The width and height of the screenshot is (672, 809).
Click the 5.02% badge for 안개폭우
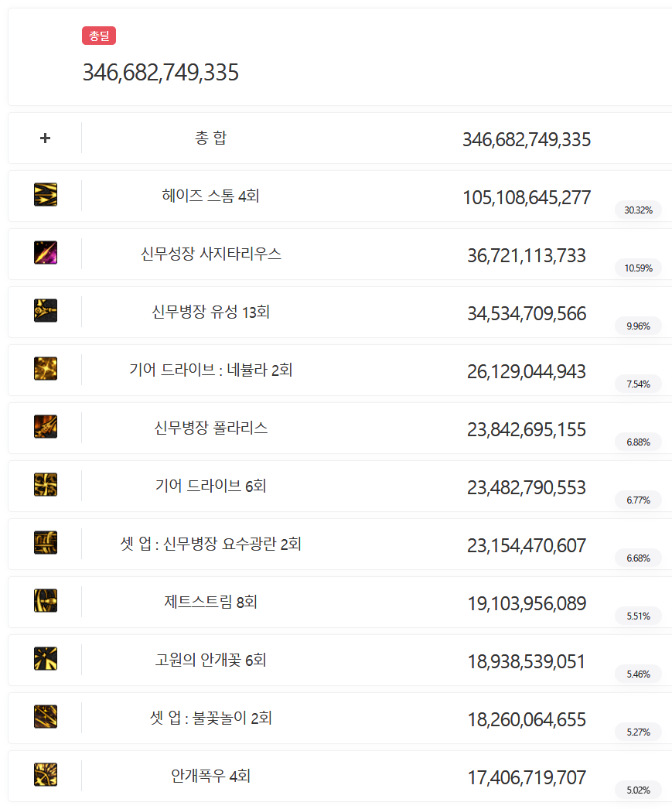point(638,790)
